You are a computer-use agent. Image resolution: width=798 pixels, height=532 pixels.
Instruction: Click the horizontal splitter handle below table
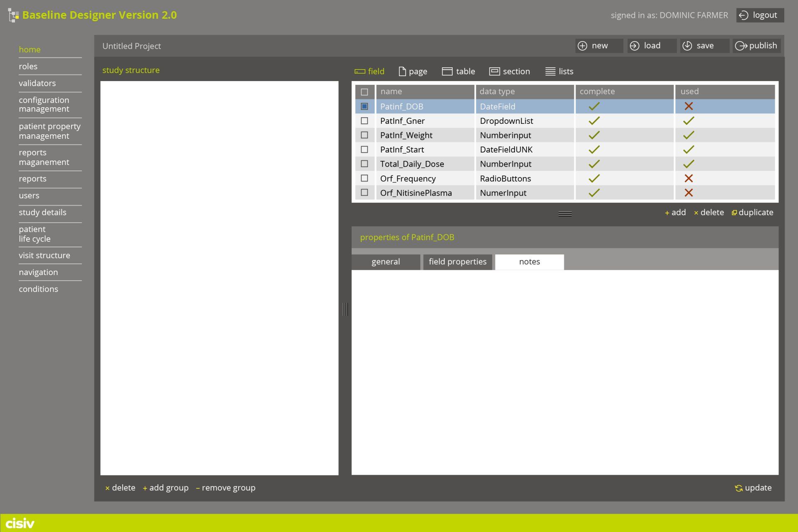tap(565, 214)
